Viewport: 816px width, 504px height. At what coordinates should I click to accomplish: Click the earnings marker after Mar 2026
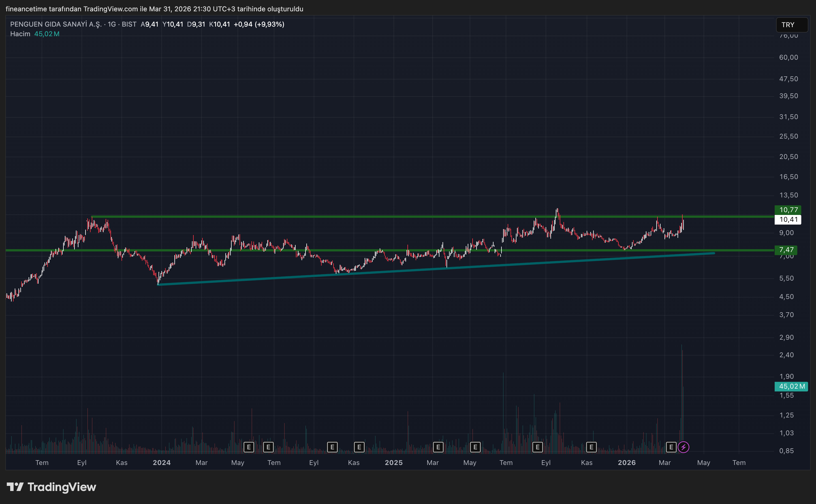(671, 447)
